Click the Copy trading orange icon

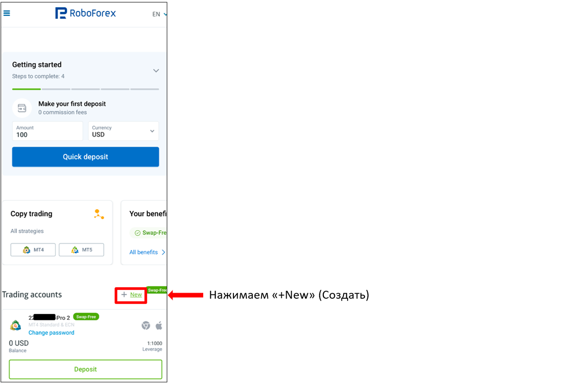[x=99, y=214]
